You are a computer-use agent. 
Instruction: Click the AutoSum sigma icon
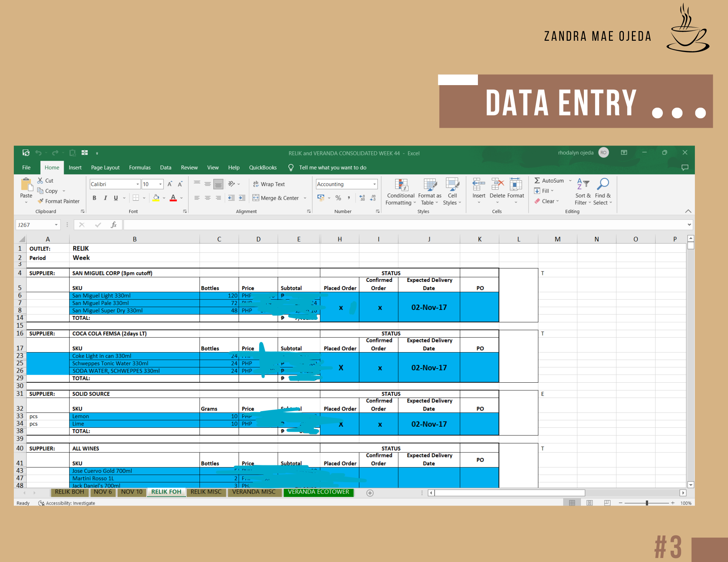[537, 180]
